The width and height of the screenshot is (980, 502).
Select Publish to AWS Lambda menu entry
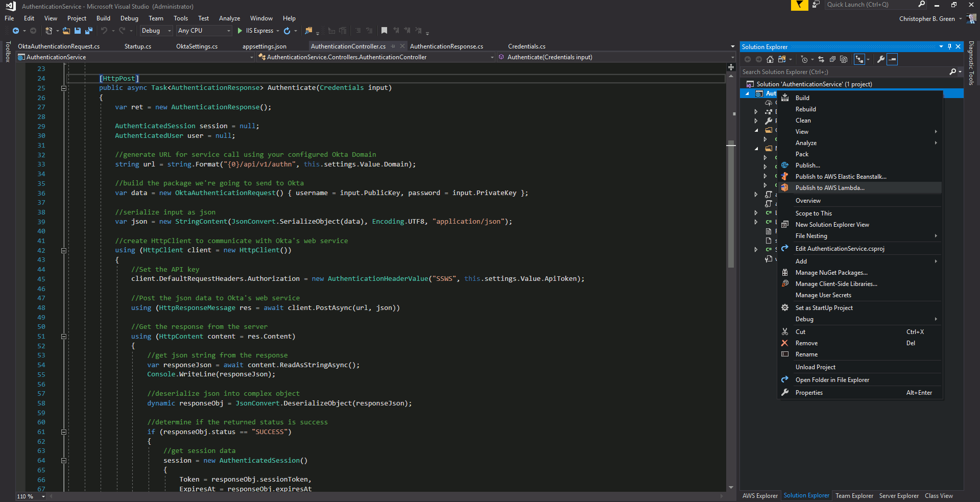tap(830, 188)
